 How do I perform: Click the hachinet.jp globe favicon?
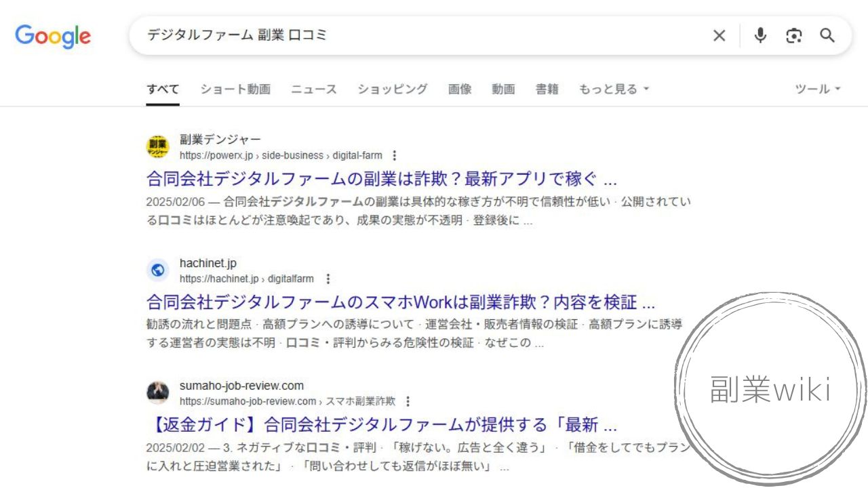point(157,270)
